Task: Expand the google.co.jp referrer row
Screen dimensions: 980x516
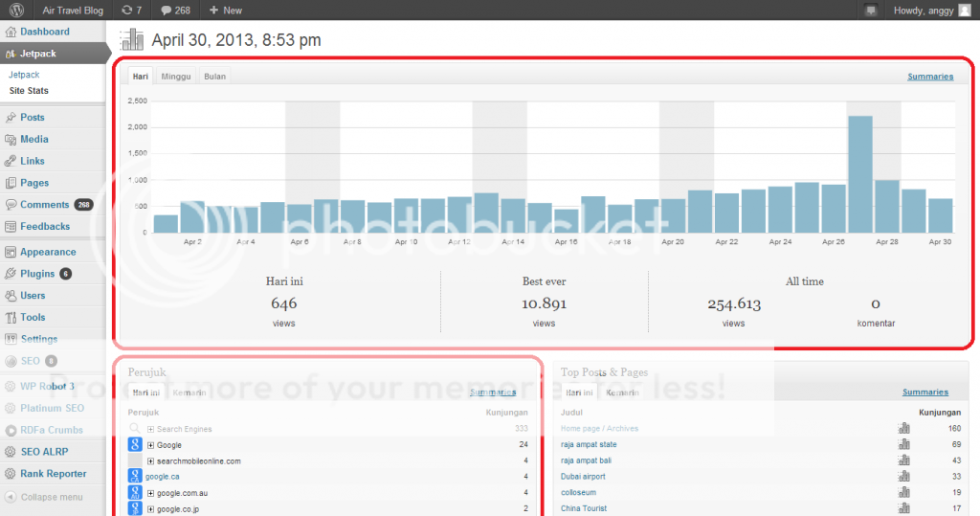Action: 150,509
